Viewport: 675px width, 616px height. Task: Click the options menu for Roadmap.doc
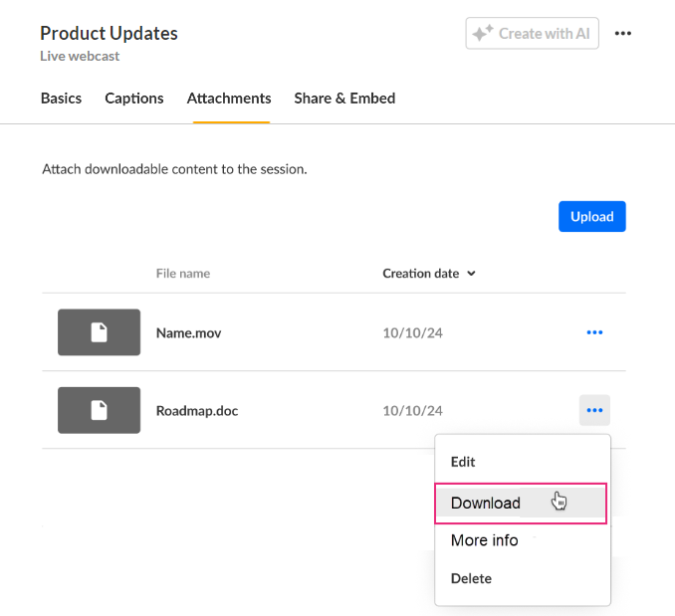pyautogui.click(x=594, y=410)
